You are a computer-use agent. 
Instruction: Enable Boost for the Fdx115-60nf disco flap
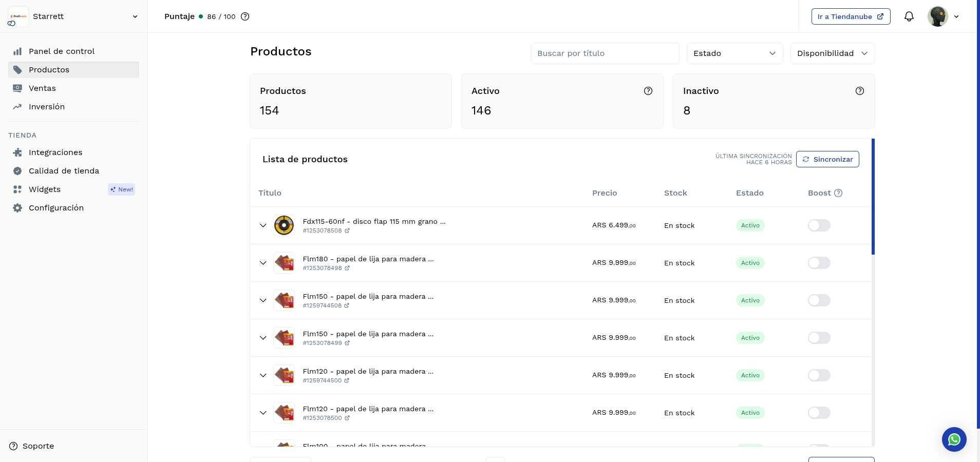pos(819,225)
